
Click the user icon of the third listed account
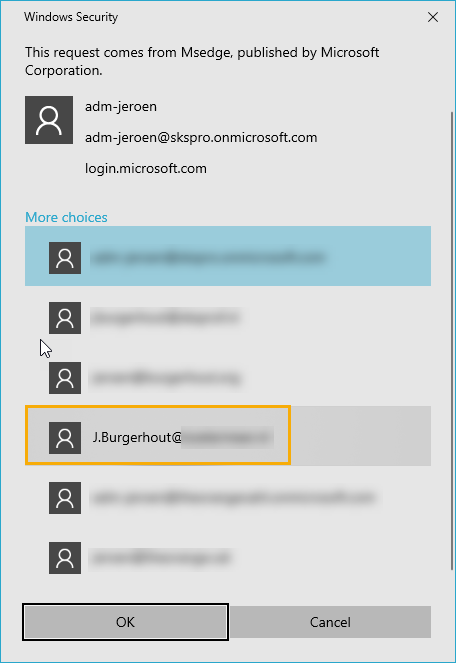(x=65, y=378)
